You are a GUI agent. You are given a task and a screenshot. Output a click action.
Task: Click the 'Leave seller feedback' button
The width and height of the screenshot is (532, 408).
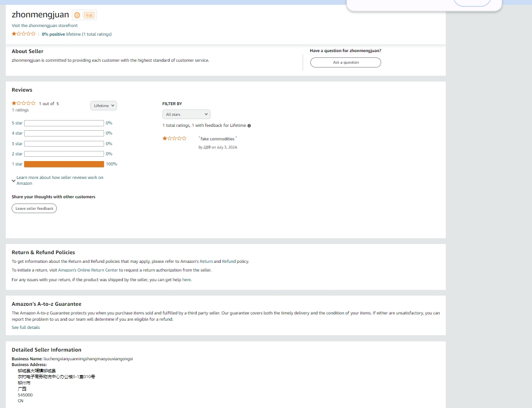pyautogui.click(x=34, y=208)
